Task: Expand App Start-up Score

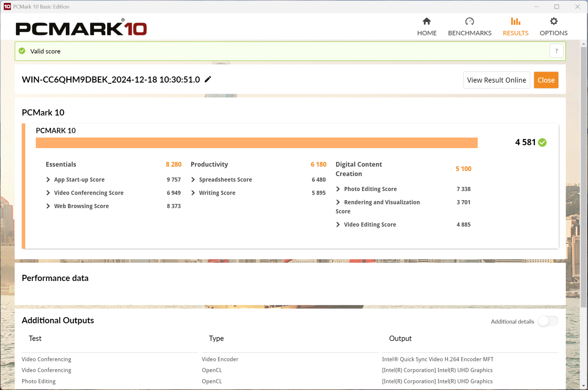Action: 48,179
